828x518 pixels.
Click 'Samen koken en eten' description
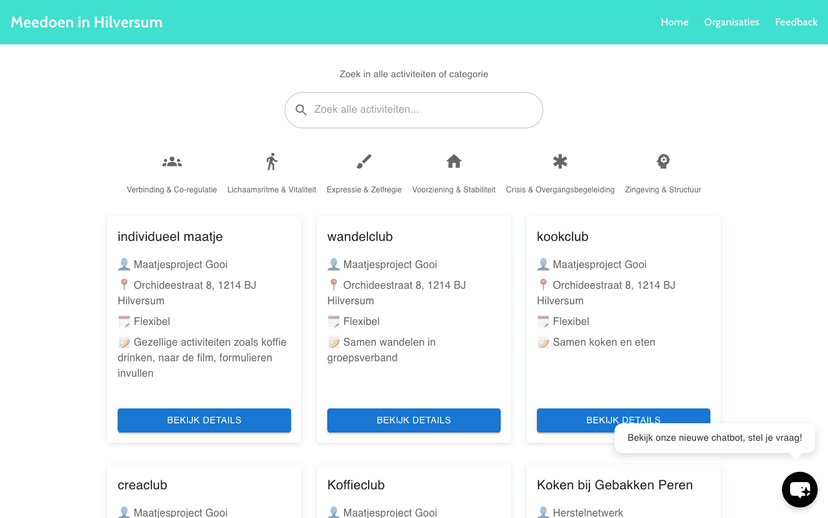pos(604,342)
